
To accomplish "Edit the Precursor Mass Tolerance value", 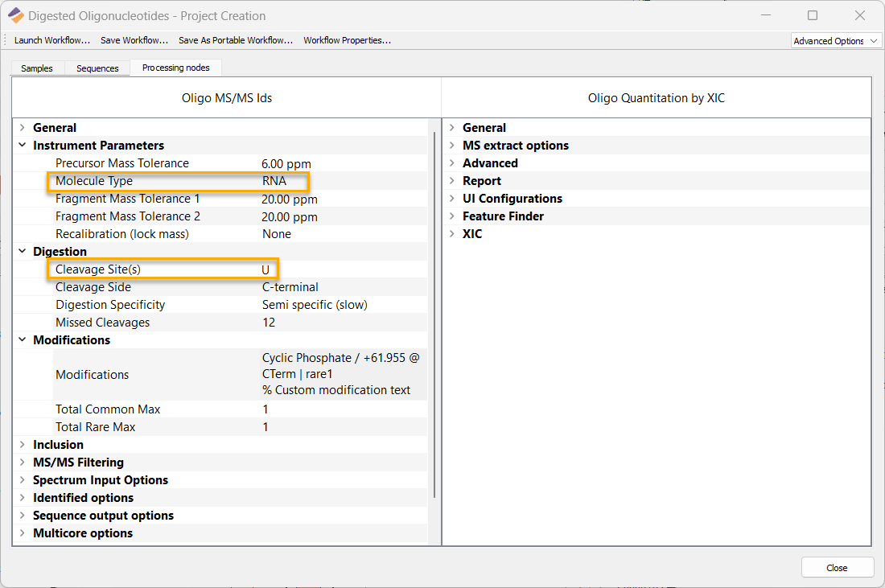I will (342, 163).
